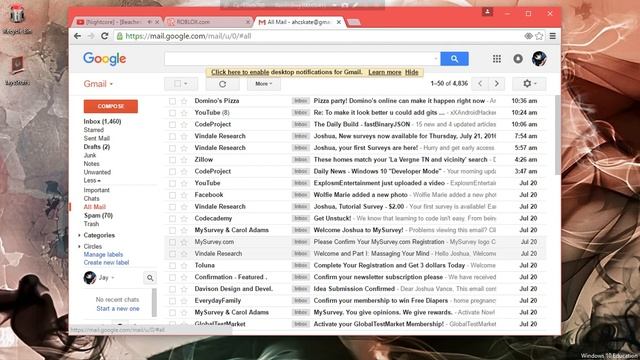The image size is (640, 360).
Task: Star the Domino's Pizza email
Action: (184, 101)
